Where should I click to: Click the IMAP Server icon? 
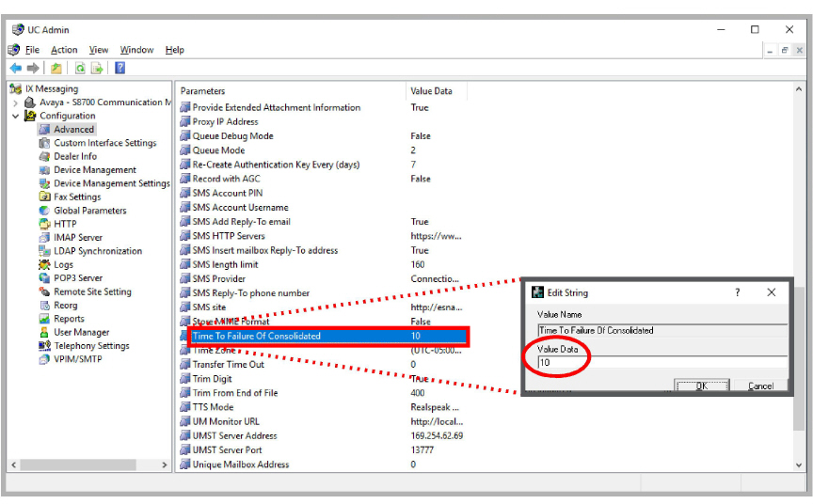coord(44,237)
